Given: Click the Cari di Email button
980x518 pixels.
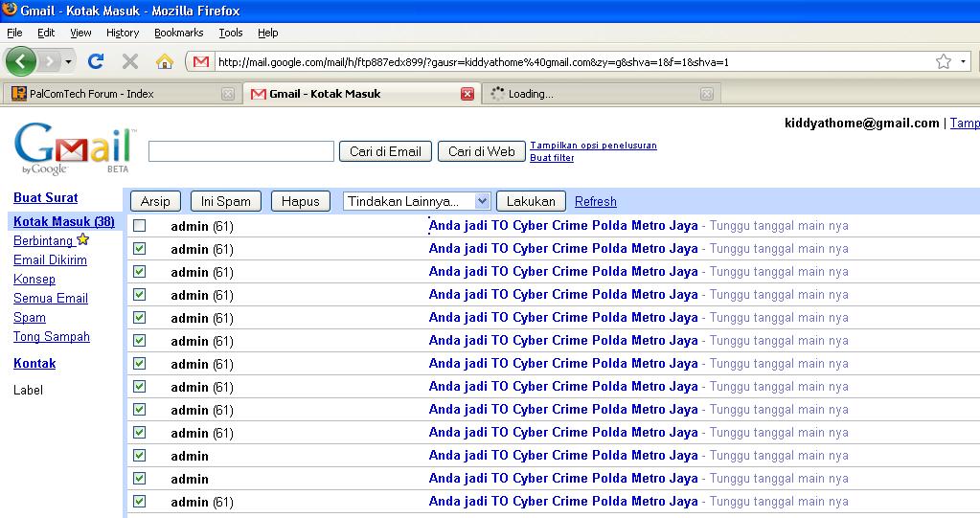Looking at the screenshot, I should 385,151.
